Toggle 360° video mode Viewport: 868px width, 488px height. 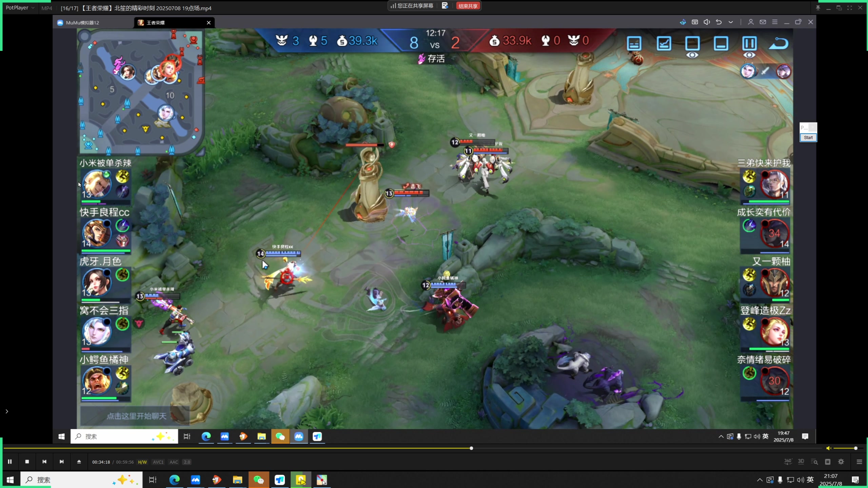pyautogui.click(x=788, y=462)
